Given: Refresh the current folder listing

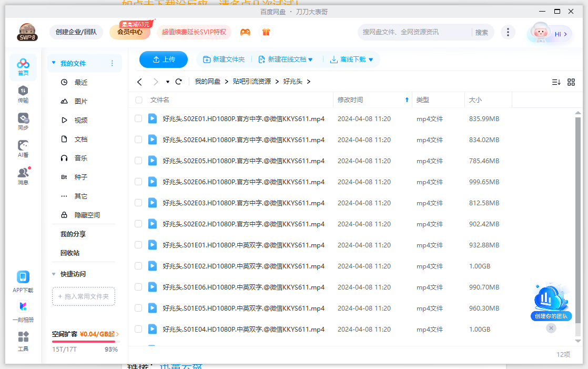Looking at the screenshot, I should [179, 82].
